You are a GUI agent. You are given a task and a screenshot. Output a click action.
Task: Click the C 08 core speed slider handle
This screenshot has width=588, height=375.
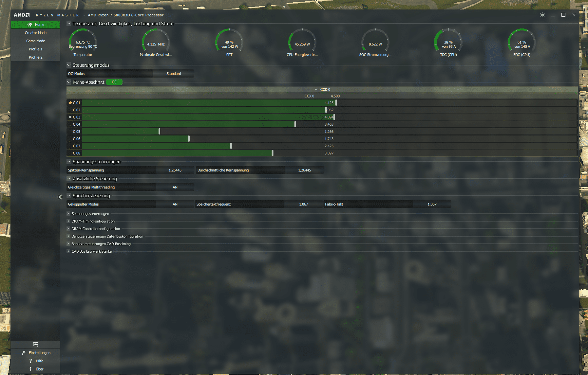(x=273, y=153)
